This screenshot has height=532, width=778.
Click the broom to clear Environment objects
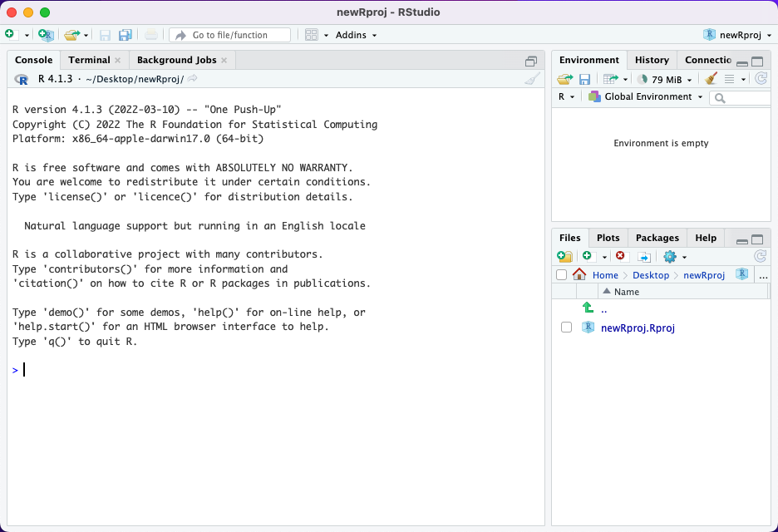point(711,79)
